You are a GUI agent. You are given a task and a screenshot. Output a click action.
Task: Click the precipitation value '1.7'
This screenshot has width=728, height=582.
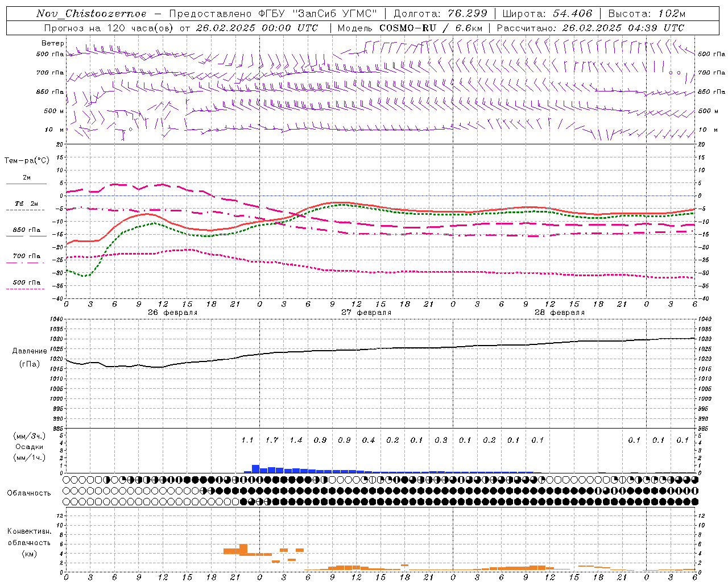coord(272,440)
